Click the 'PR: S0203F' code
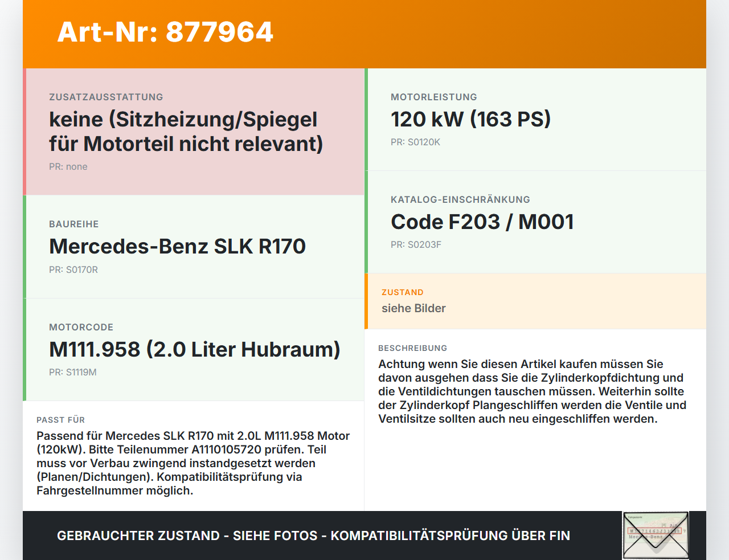Image resolution: width=729 pixels, height=560 pixels. coord(416,245)
